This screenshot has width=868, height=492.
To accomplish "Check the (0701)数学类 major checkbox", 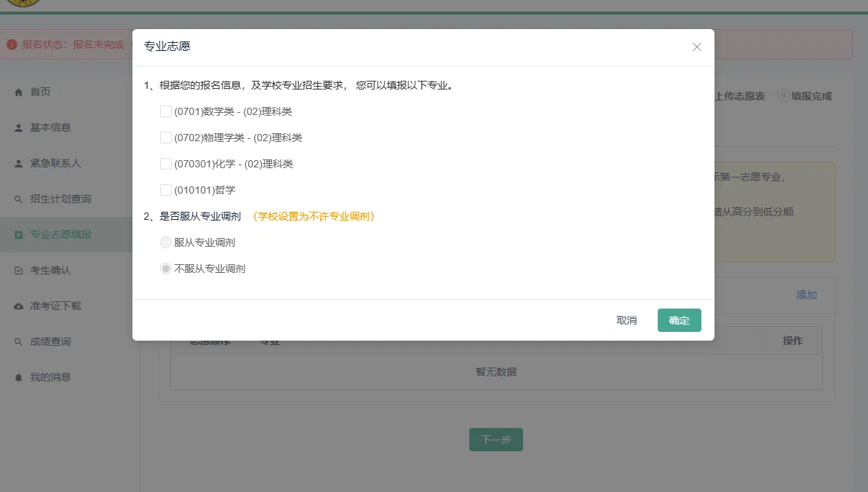I will (x=165, y=111).
